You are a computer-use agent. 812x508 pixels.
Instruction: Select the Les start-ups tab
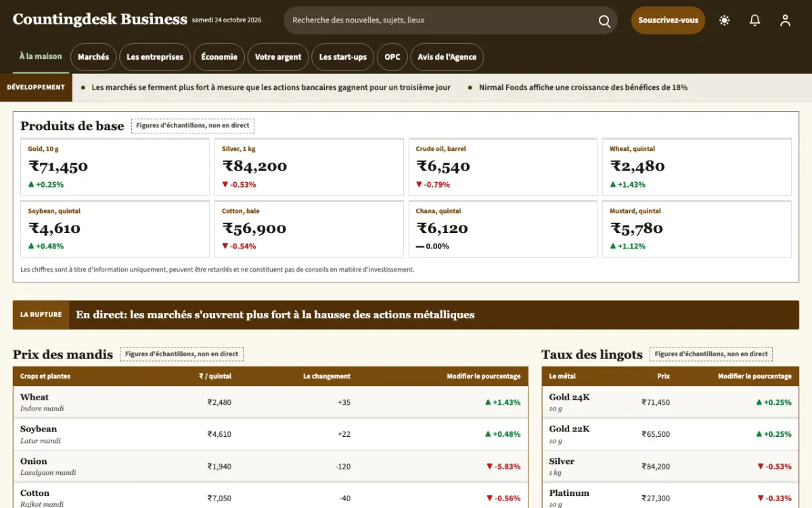coord(343,57)
